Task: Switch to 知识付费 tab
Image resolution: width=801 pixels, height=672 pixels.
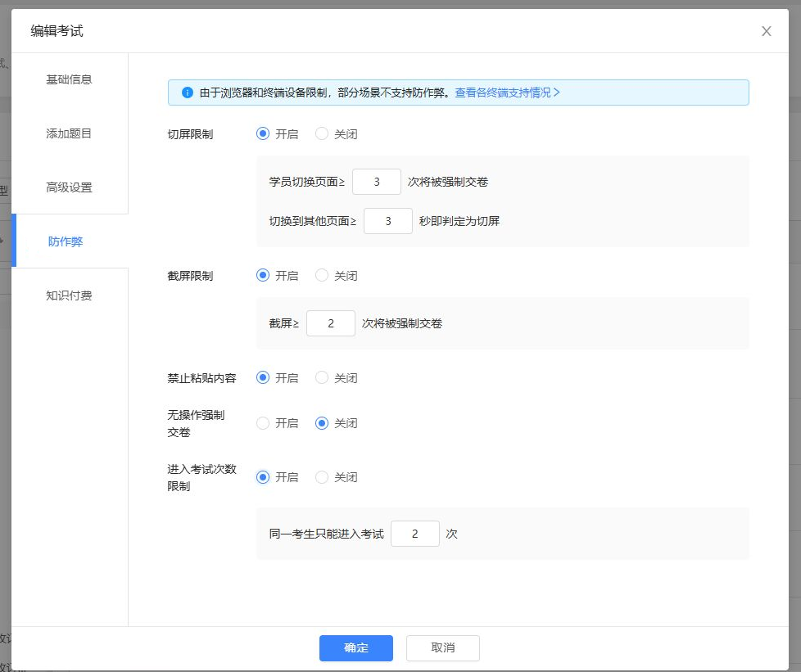Action: click(x=69, y=295)
